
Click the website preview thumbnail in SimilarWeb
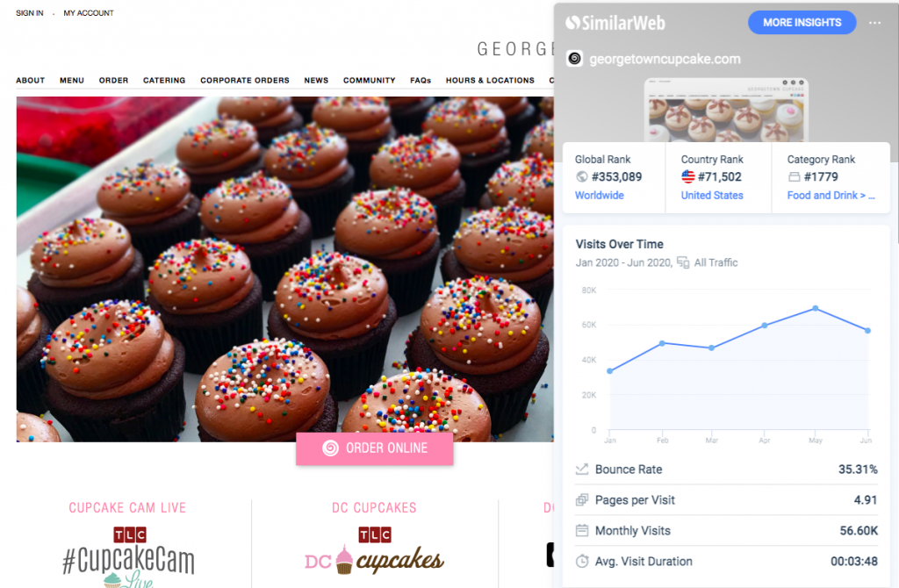pyautogui.click(x=726, y=110)
